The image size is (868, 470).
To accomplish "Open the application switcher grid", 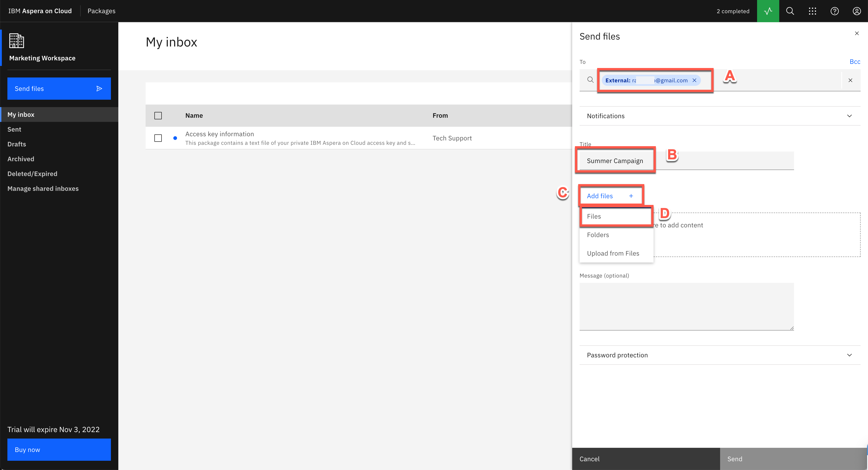I will [812, 11].
